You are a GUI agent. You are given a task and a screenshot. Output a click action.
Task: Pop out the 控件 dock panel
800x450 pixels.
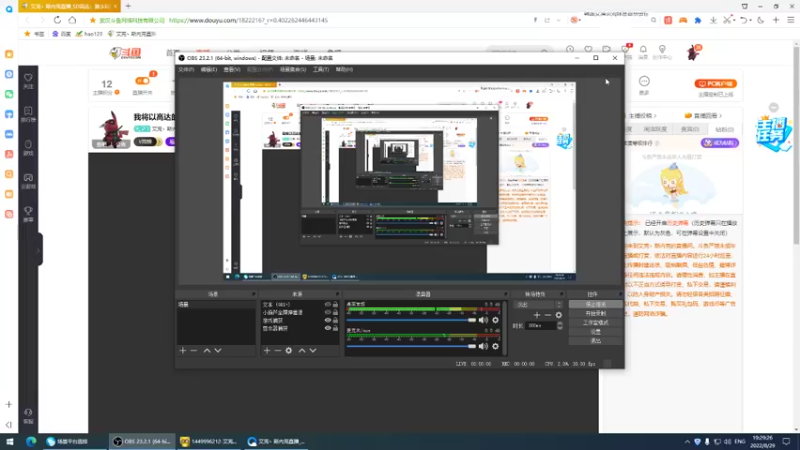click(620, 294)
